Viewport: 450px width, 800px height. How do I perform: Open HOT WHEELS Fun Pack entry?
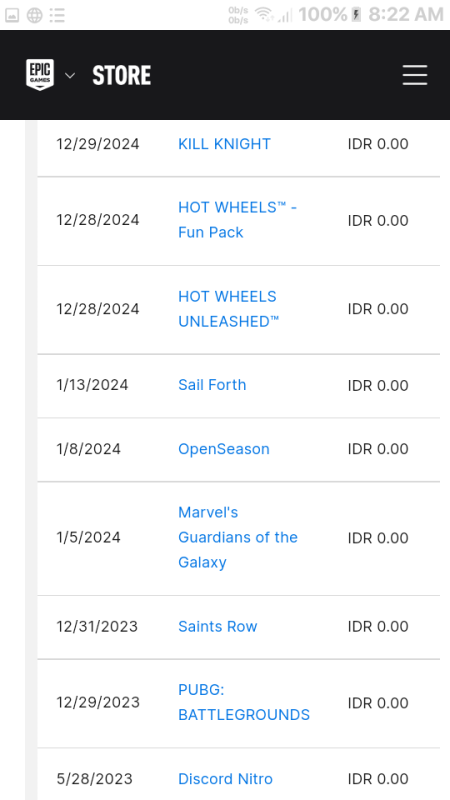(x=237, y=220)
